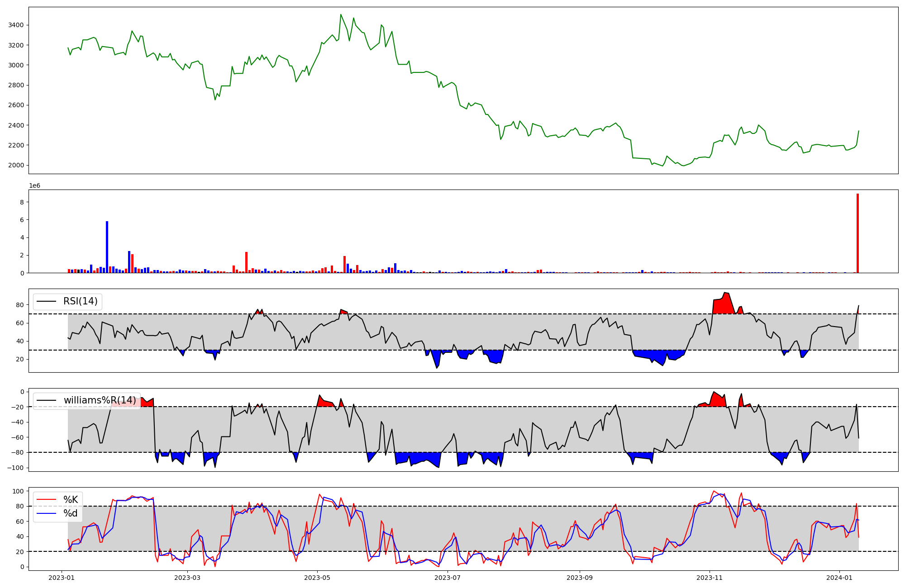The image size is (905, 588).
Task: Click the tallest blue volume bar
Action: [x=107, y=248]
